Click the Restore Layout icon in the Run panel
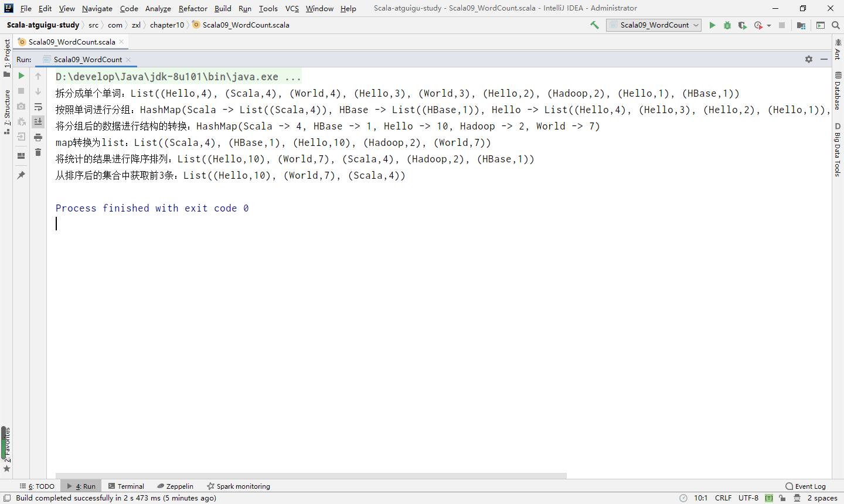This screenshot has height=504, width=844. coord(21,156)
